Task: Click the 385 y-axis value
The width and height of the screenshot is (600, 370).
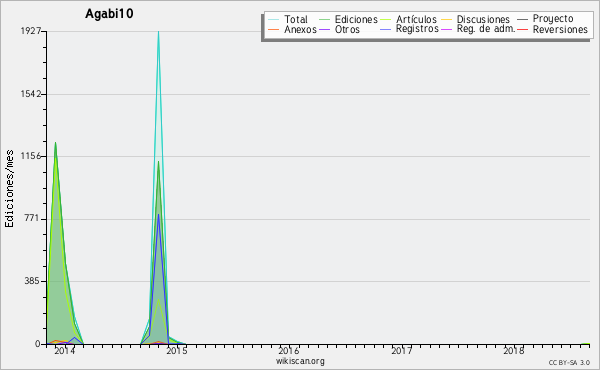Action: [33, 281]
